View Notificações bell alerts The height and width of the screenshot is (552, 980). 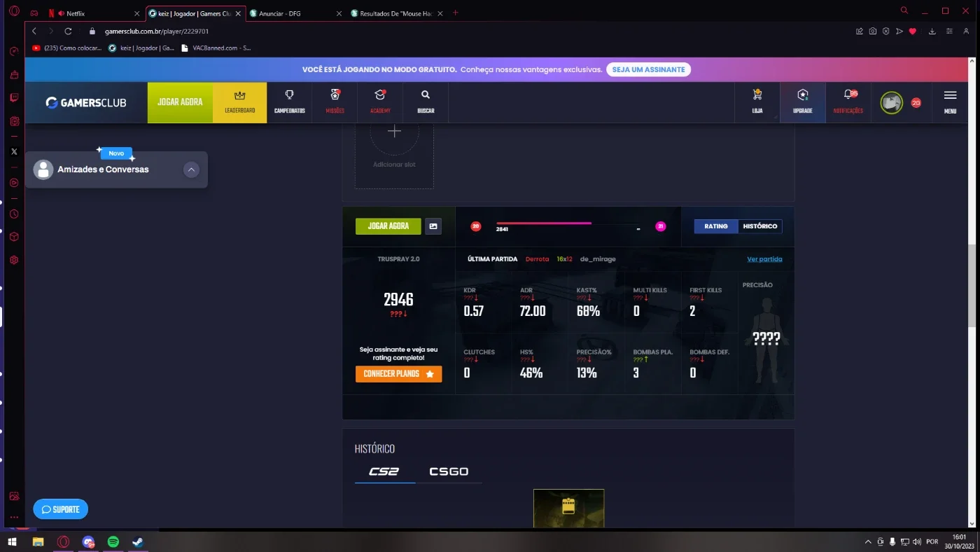point(848,102)
